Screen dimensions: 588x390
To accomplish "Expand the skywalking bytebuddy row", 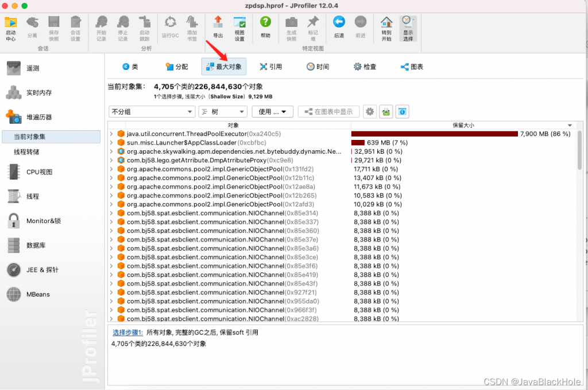I will coord(111,151).
